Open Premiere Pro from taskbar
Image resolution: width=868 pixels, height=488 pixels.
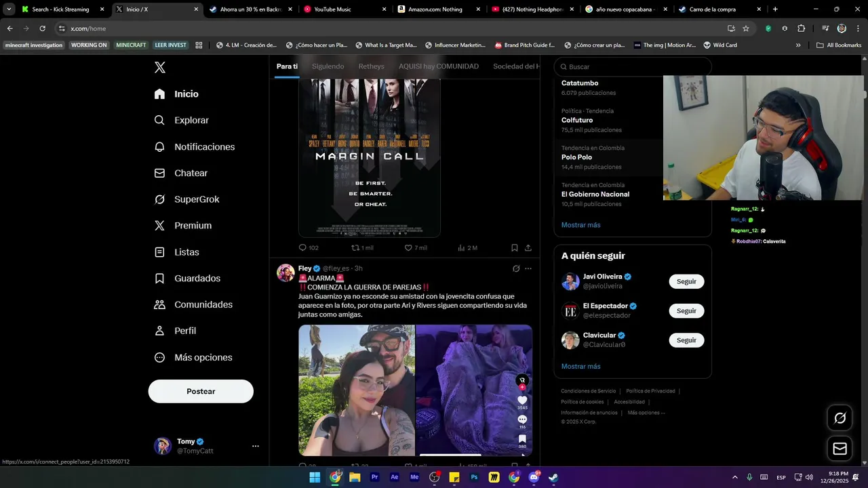[x=374, y=477]
